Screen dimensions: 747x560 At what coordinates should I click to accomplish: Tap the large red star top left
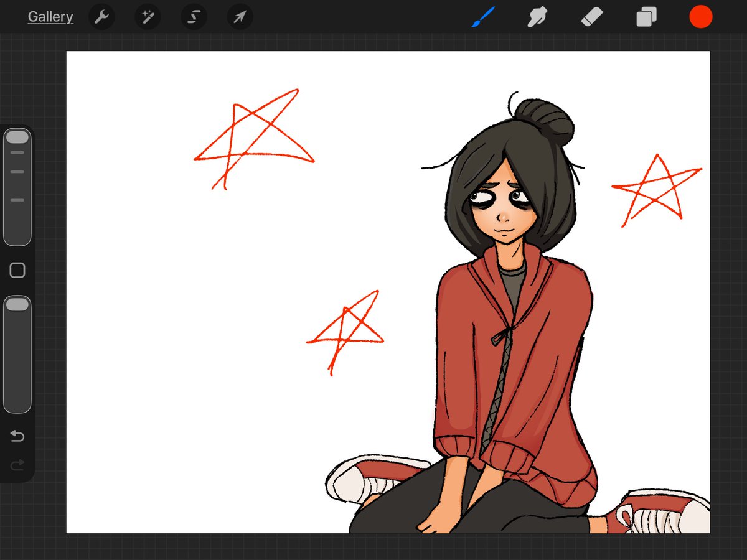254,138
